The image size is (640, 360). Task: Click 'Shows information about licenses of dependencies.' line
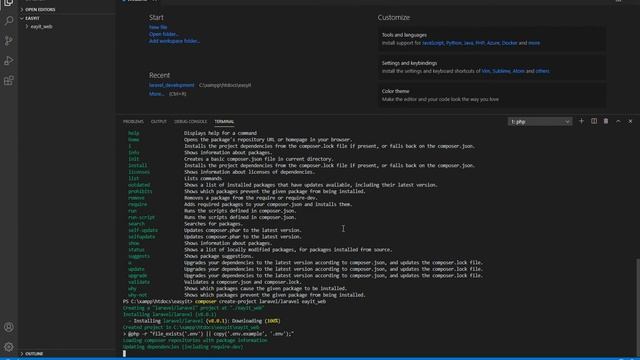(x=249, y=172)
